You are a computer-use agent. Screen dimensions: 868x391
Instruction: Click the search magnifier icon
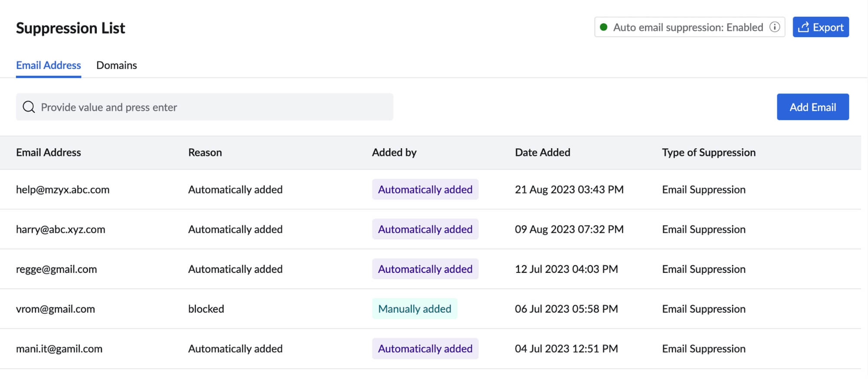29,107
